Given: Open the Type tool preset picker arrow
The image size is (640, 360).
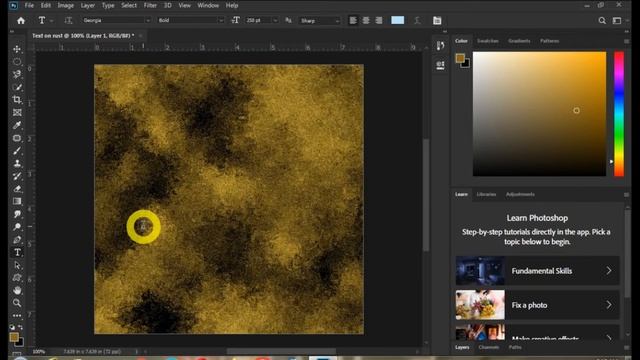Looking at the screenshot, I should (51, 20).
